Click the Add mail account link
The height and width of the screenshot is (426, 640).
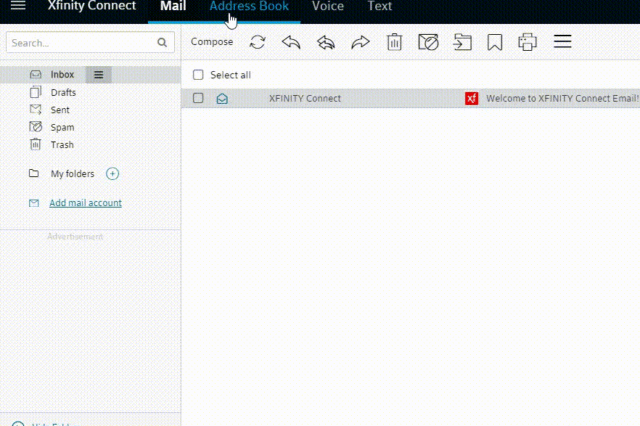[85, 203]
